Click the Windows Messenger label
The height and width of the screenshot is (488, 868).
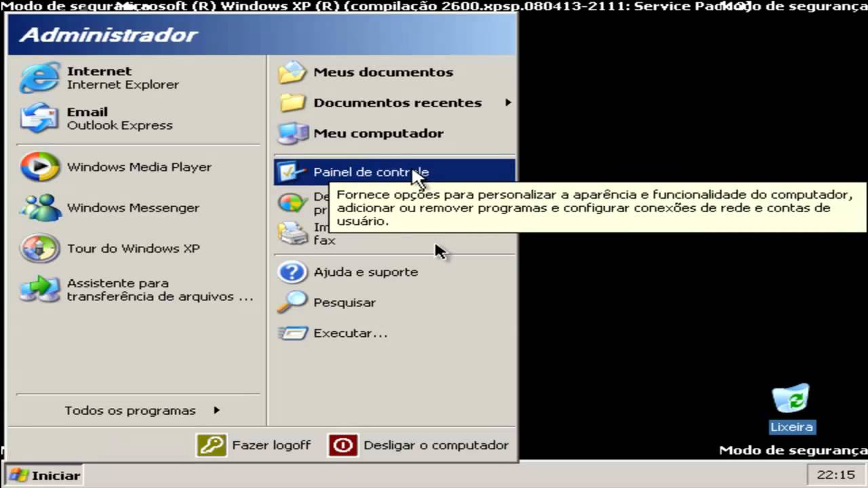click(x=133, y=208)
